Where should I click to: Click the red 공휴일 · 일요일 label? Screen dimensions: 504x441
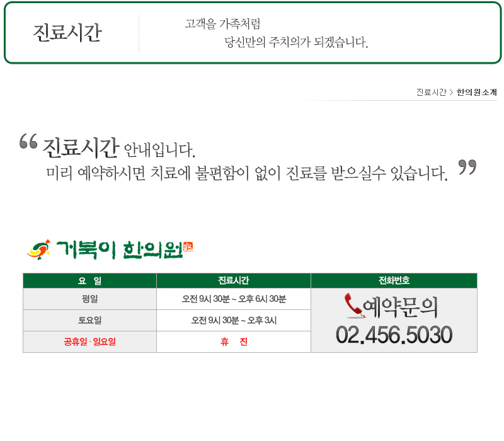pyautogui.click(x=89, y=341)
